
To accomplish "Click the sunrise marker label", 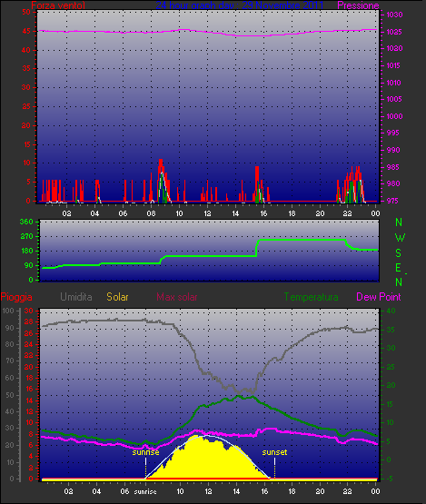I will (145, 452).
